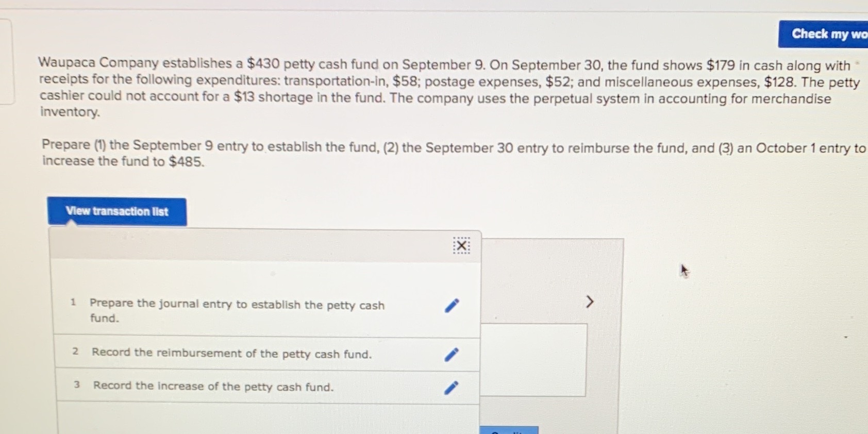Click the pencil icon for transaction 1

click(x=452, y=306)
